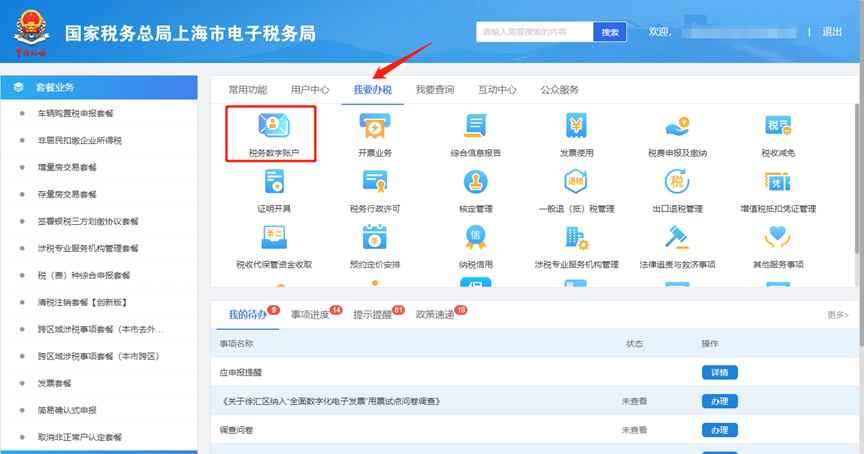864x454 pixels.
Task: Open 核定管理 icon
Action: click(x=476, y=182)
